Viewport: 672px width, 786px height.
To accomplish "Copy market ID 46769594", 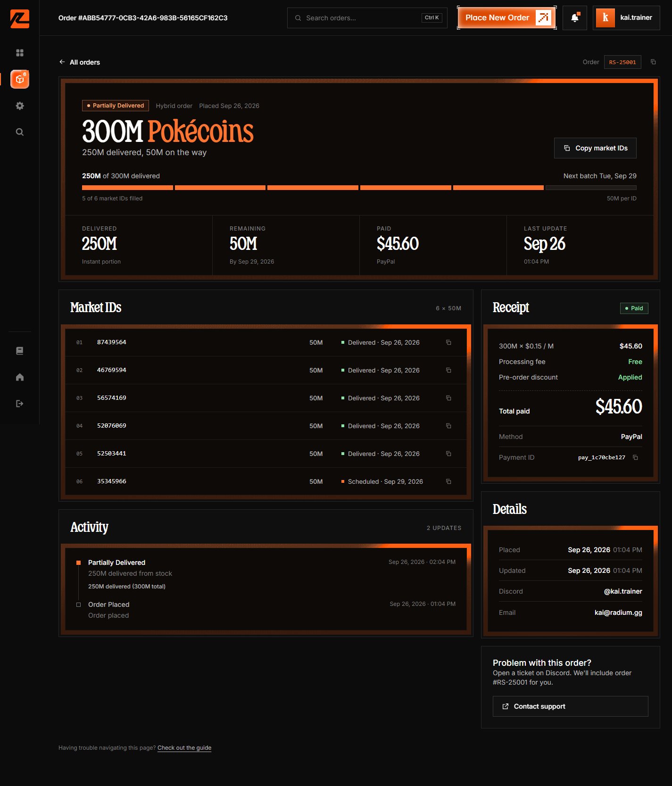I will click(448, 370).
